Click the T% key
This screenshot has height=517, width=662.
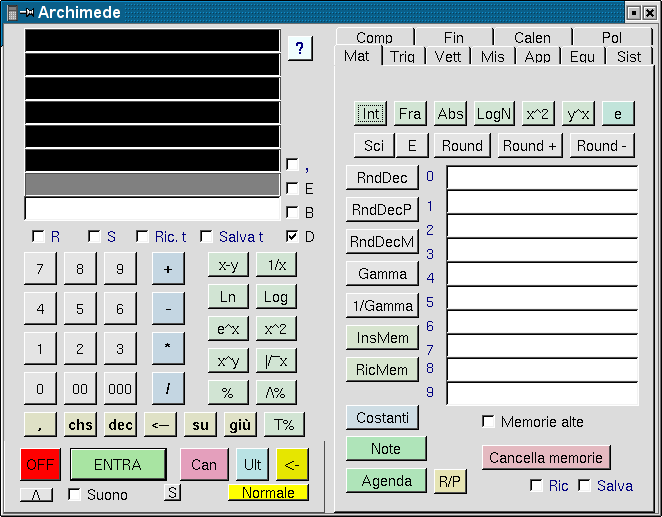click(284, 424)
